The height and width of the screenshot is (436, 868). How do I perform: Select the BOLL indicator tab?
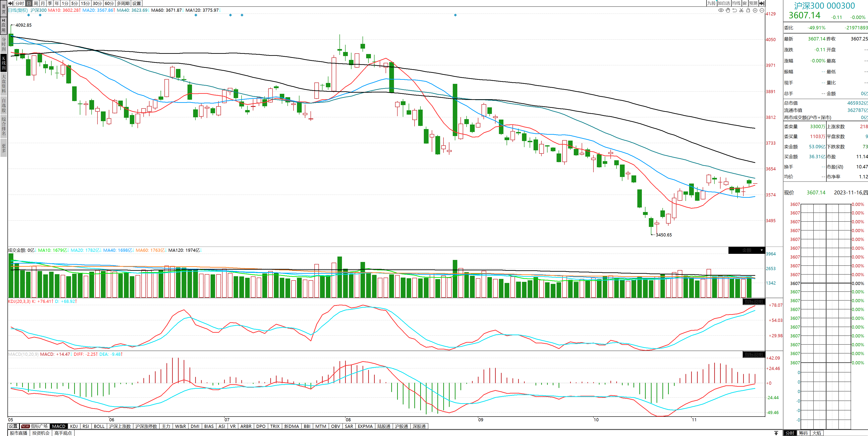click(99, 426)
